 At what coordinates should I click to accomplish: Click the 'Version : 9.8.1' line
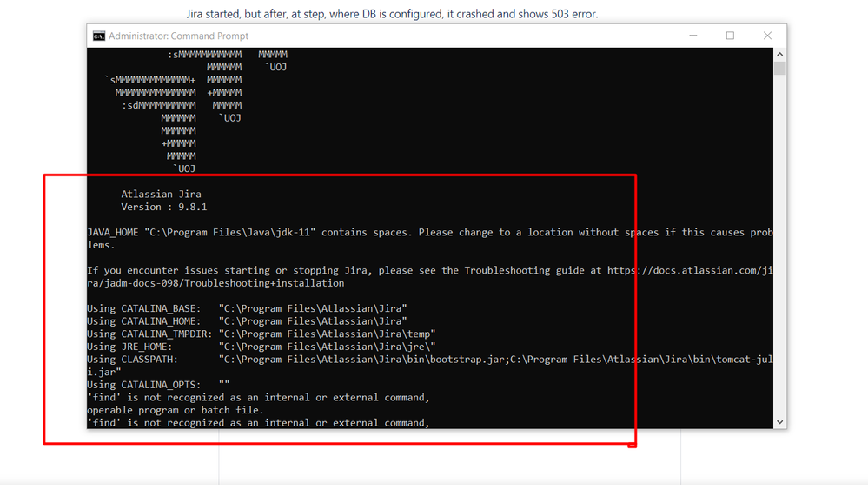(164, 207)
